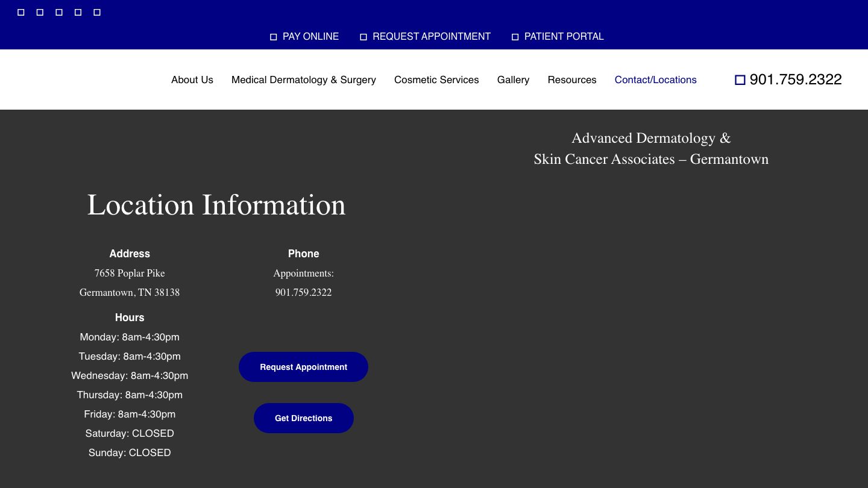Viewport: 868px width, 488px height.
Task: Click the Get Directions button
Action: click(x=303, y=418)
